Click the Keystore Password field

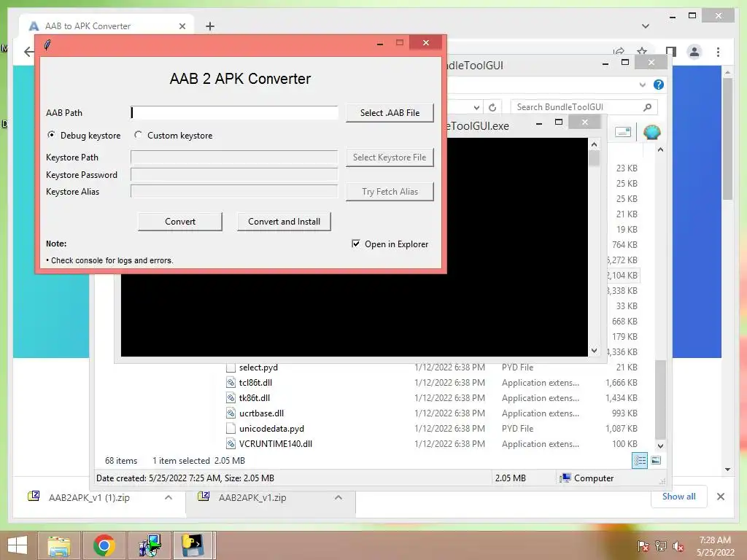[x=234, y=174]
